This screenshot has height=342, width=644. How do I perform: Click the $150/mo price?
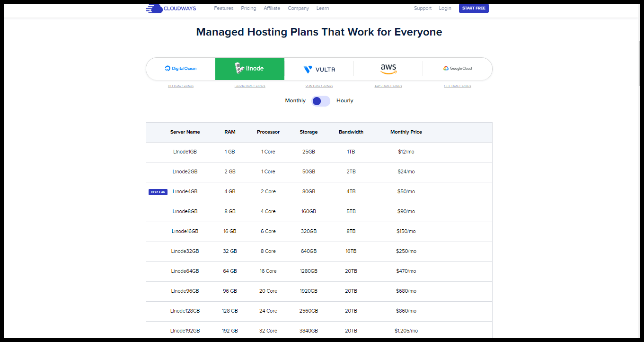pyautogui.click(x=406, y=232)
